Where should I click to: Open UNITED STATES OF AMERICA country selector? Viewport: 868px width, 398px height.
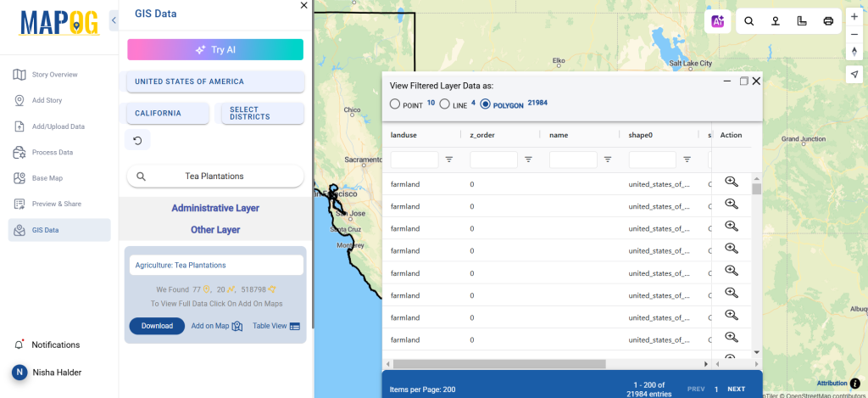(x=215, y=81)
